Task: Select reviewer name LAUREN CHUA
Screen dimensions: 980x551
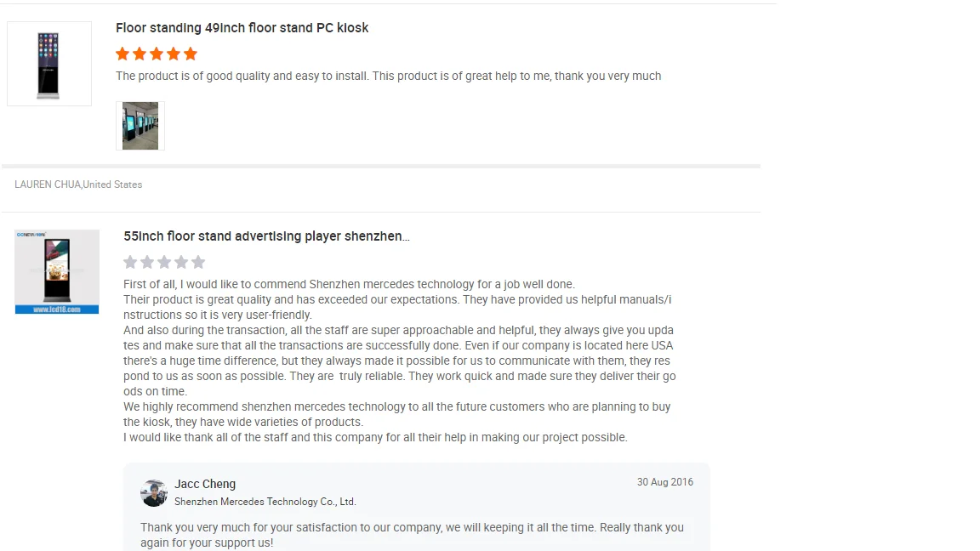Action: 47,185
